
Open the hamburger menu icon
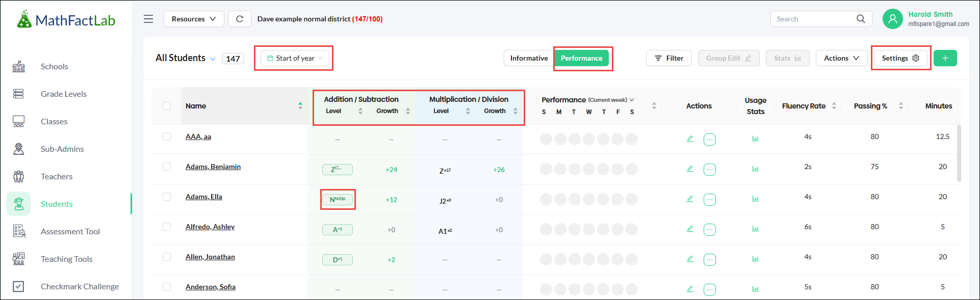click(x=148, y=19)
